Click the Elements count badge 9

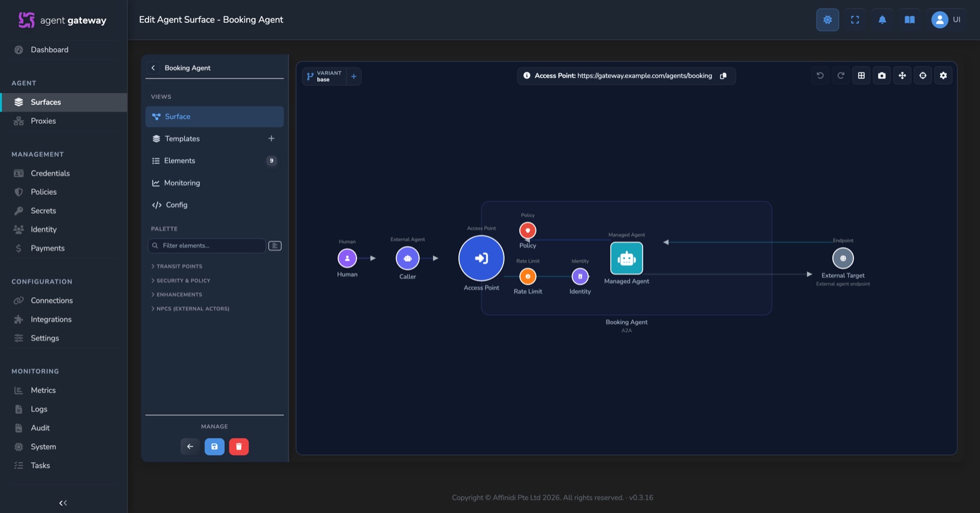click(271, 161)
